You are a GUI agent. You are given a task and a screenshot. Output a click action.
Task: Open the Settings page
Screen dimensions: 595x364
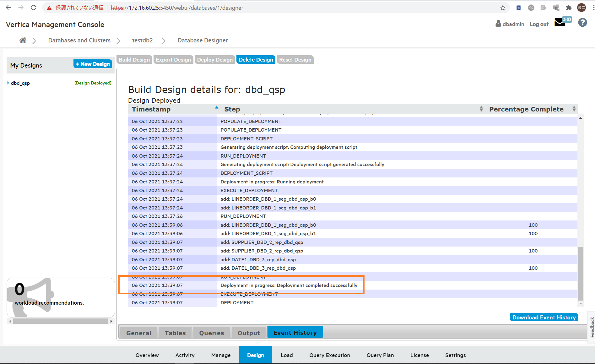click(456, 355)
